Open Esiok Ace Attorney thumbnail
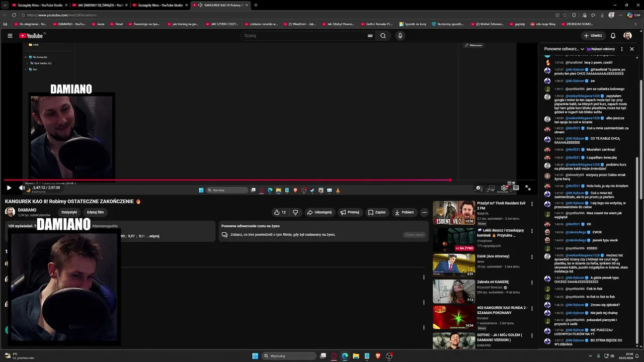Viewport: 644px width, 362px height. pos(454,265)
